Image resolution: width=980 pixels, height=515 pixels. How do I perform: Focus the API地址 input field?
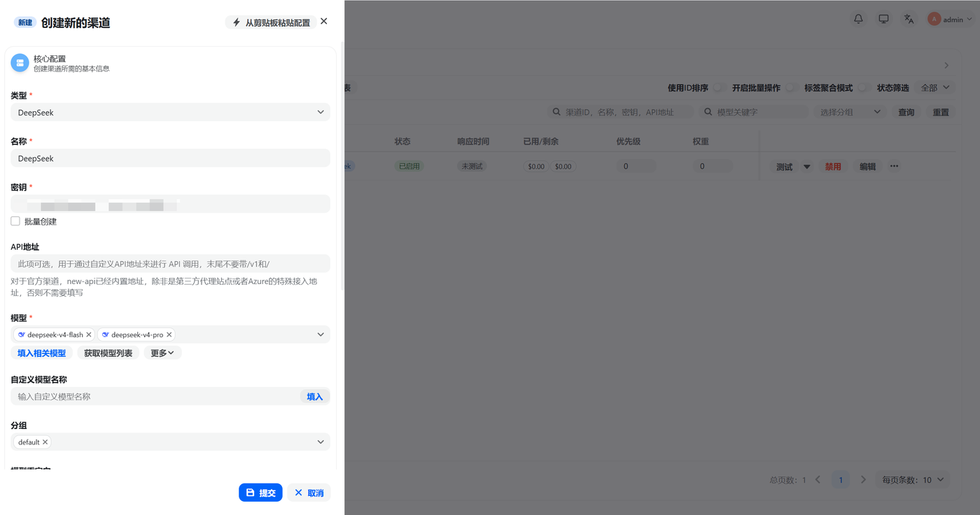click(x=170, y=264)
